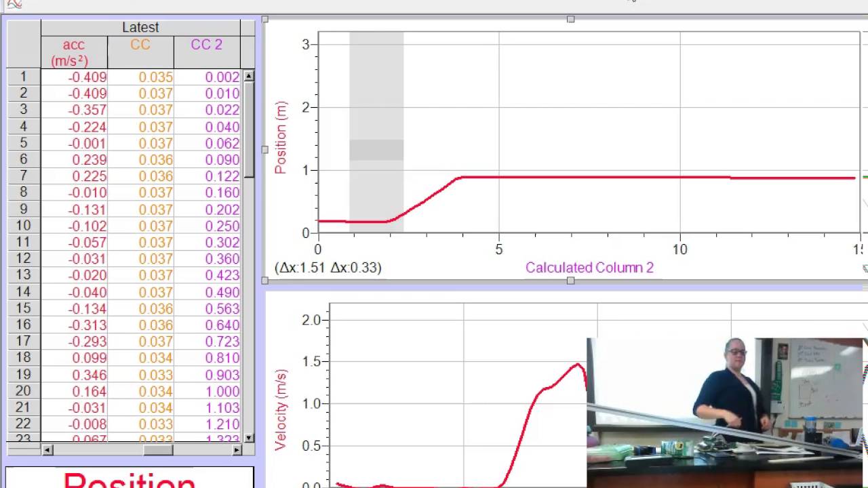The image size is (868, 488).
Task: Click x-axis value 10 on position graph
Action: tap(679, 249)
